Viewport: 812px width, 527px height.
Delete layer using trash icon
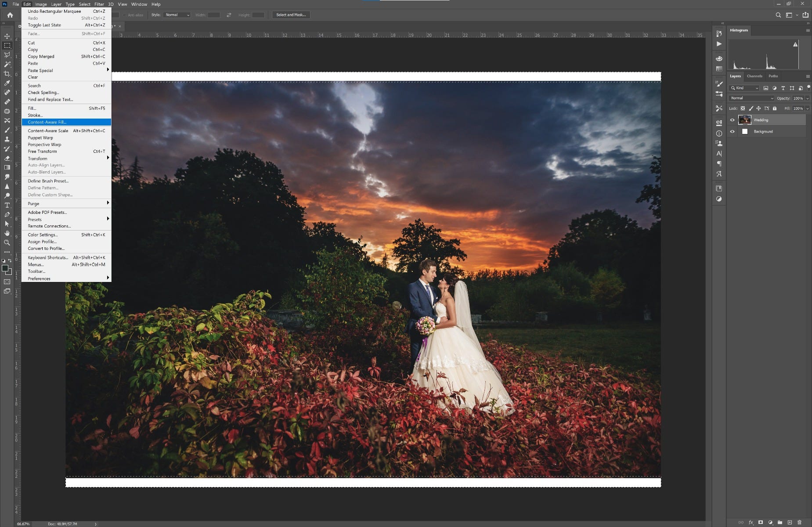[x=799, y=523]
